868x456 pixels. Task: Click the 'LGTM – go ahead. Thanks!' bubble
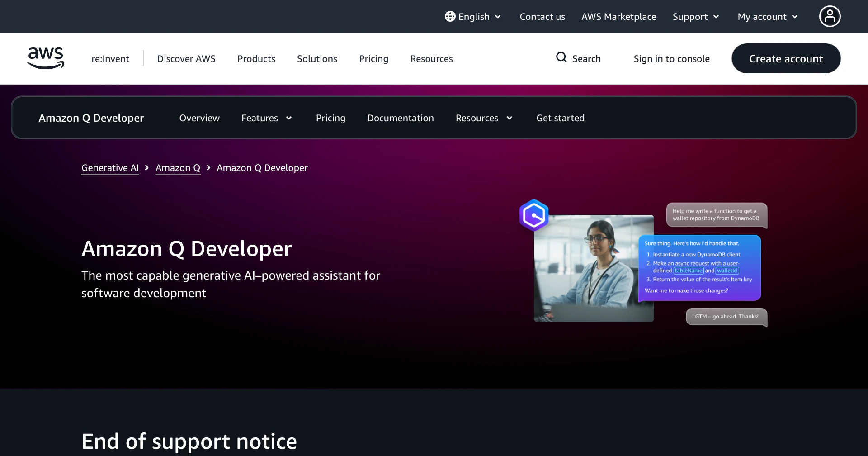click(726, 317)
